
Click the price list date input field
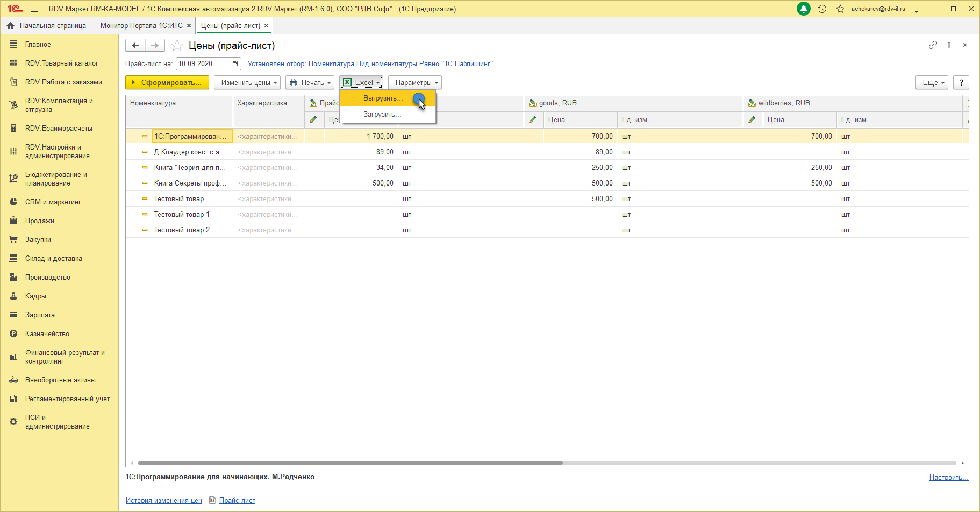tap(202, 64)
